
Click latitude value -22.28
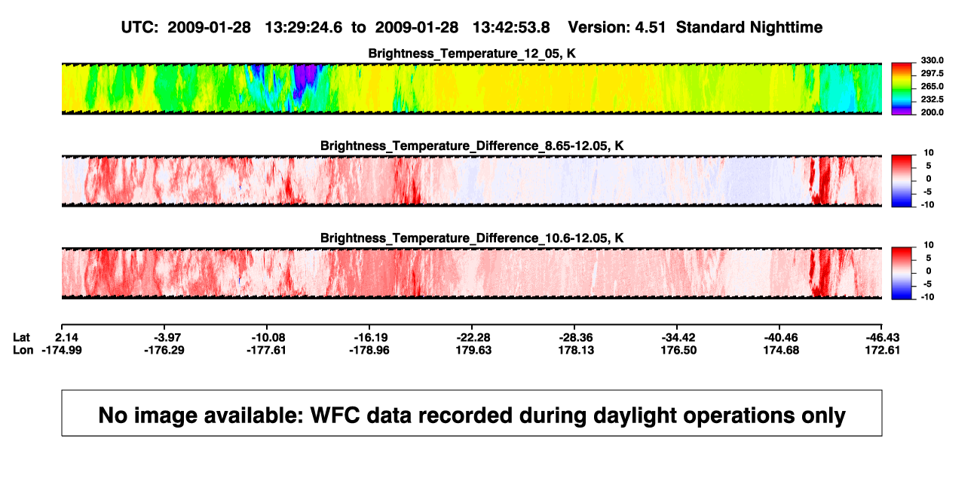[x=472, y=336]
